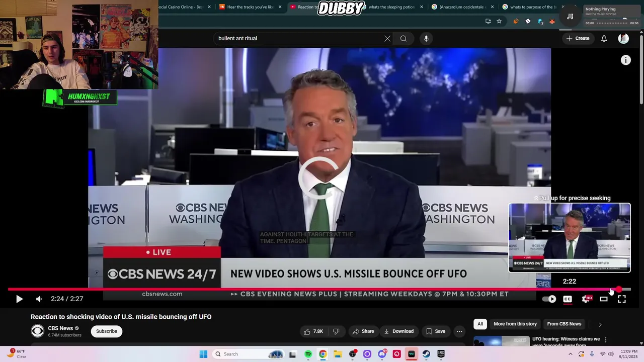Mute the video volume speaker icon
This screenshot has height=362, width=644.
pyautogui.click(x=39, y=299)
